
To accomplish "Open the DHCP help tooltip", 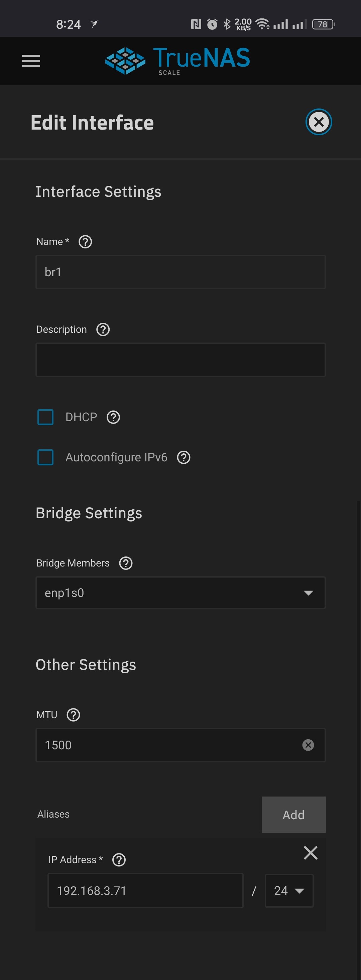I will coord(113,417).
